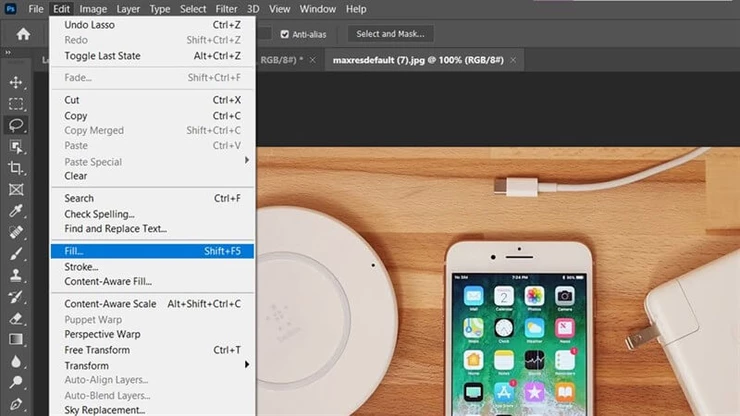Open the Filter menu

point(226,9)
